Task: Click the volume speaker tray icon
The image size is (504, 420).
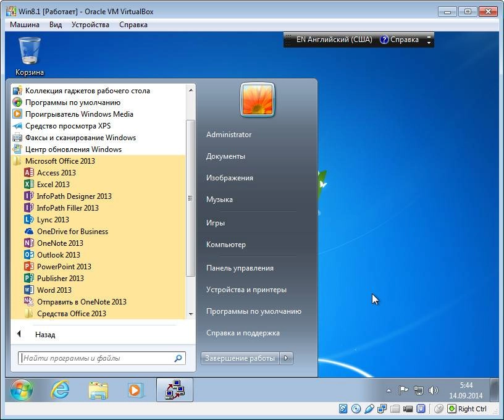Action: point(434,390)
